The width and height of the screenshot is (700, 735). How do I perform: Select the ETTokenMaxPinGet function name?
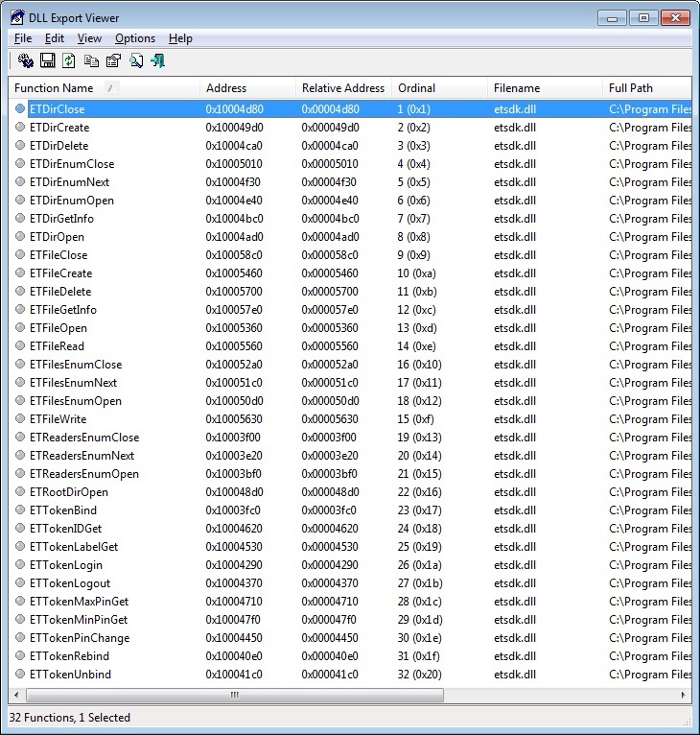pos(80,601)
